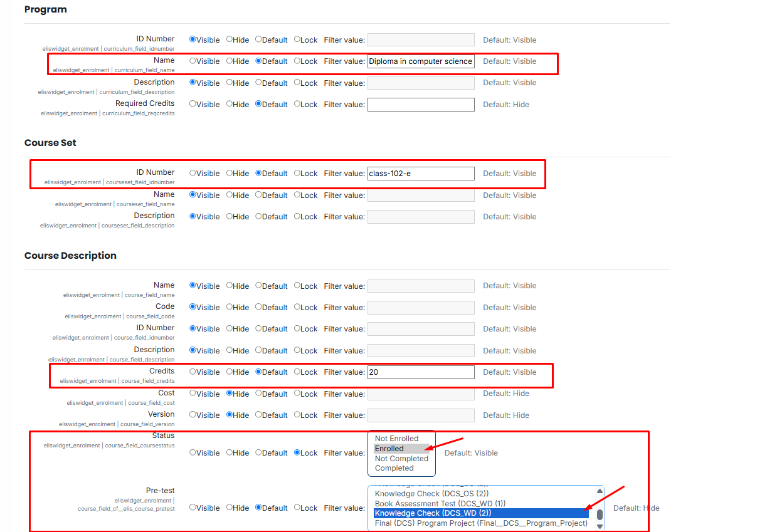Select Hide for Course Set Name
Viewport: 772px width, 532px height.
230,195
